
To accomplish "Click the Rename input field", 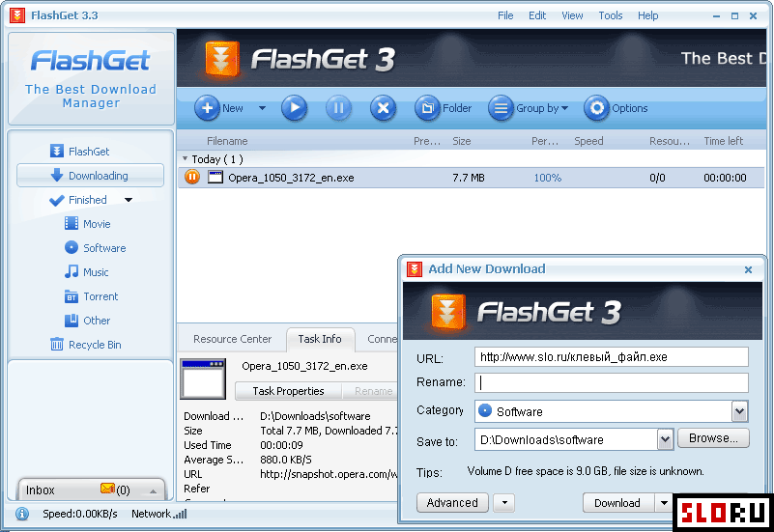I will pos(611,382).
